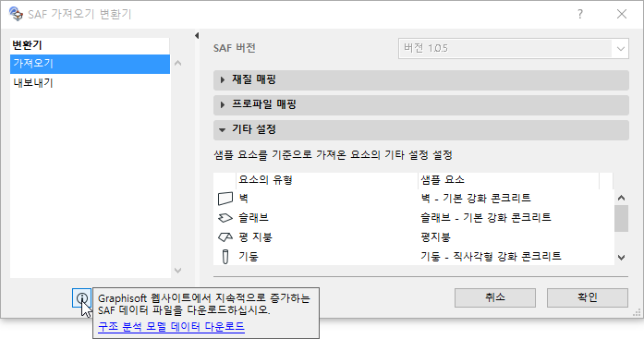Select the 슬래브 element type row
644x339 pixels.
click(414, 218)
